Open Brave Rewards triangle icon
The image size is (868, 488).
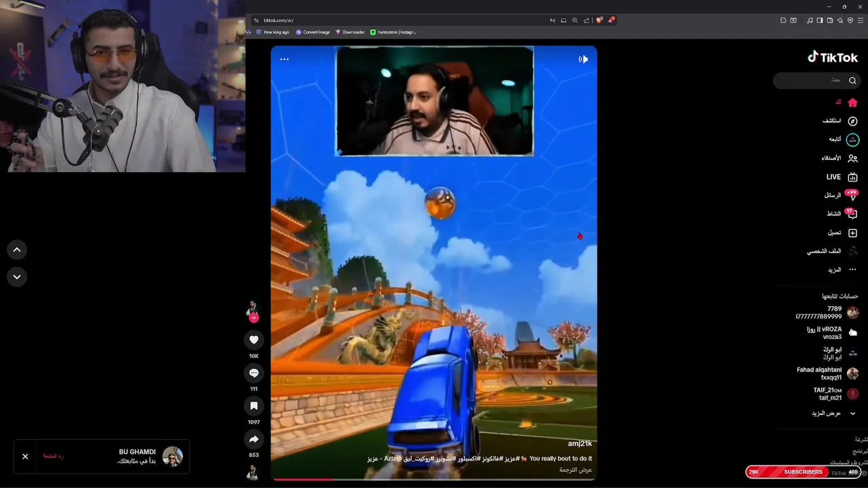(x=610, y=20)
